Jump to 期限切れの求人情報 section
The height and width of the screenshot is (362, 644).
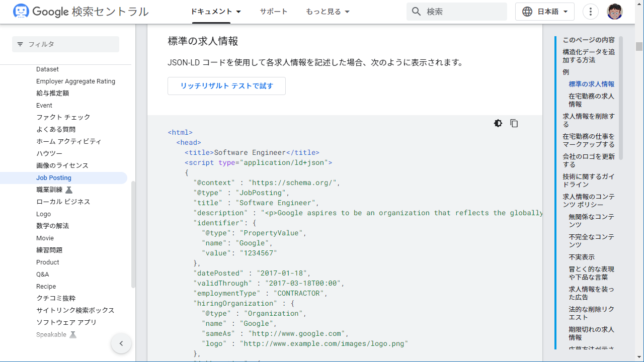(592, 333)
